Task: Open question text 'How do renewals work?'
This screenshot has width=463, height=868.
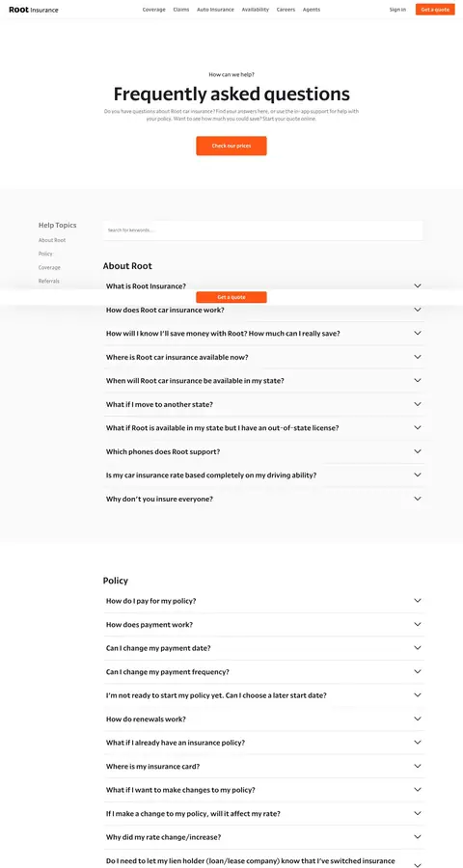Action: [x=146, y=719]
